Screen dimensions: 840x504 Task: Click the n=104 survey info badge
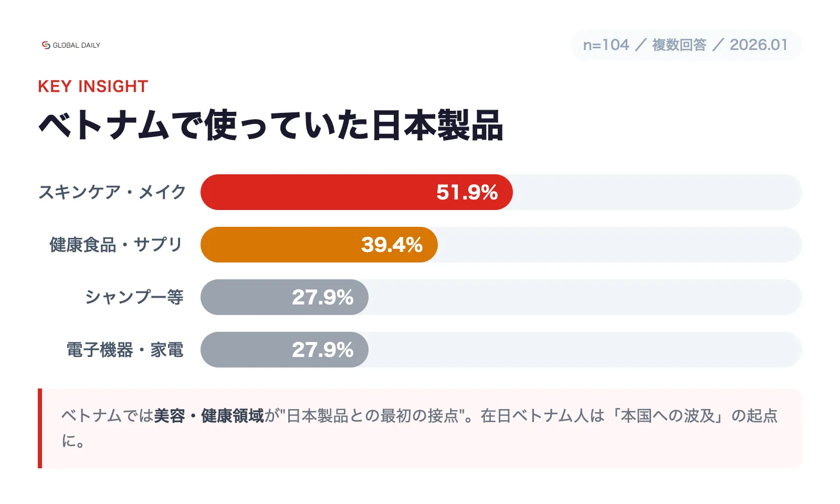click(685, 45)
